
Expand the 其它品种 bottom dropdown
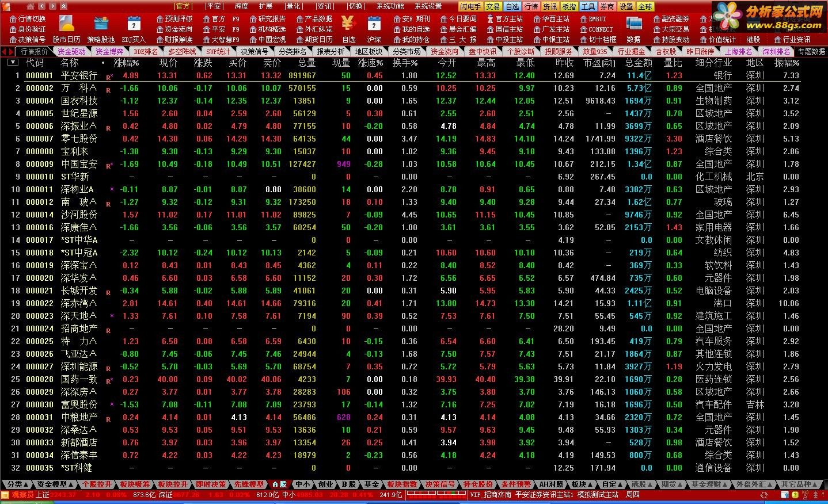point(799,484)
